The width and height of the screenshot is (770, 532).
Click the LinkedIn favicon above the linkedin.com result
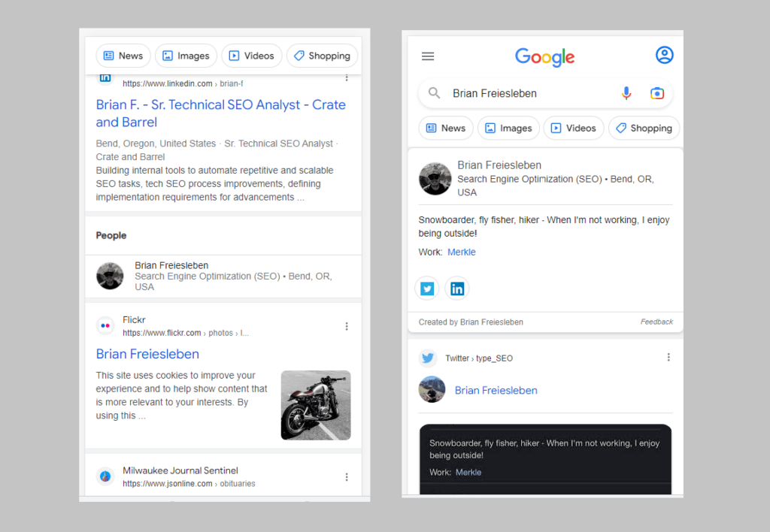coord(105,77)
